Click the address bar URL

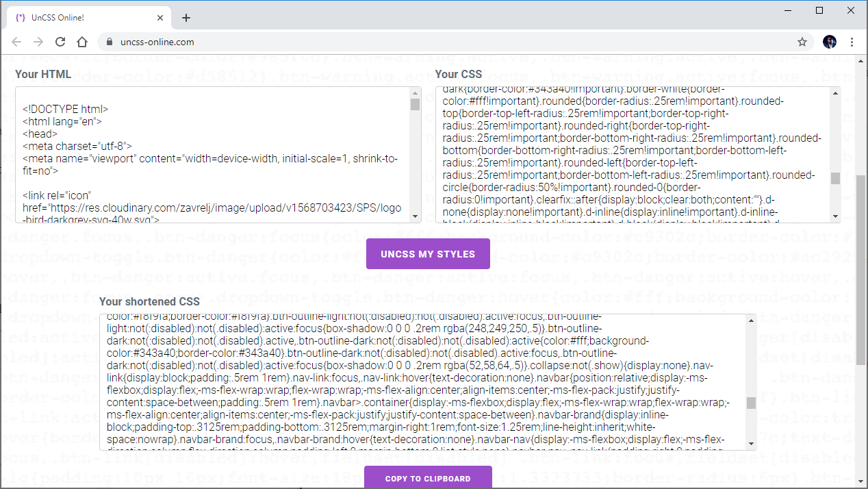157,42
